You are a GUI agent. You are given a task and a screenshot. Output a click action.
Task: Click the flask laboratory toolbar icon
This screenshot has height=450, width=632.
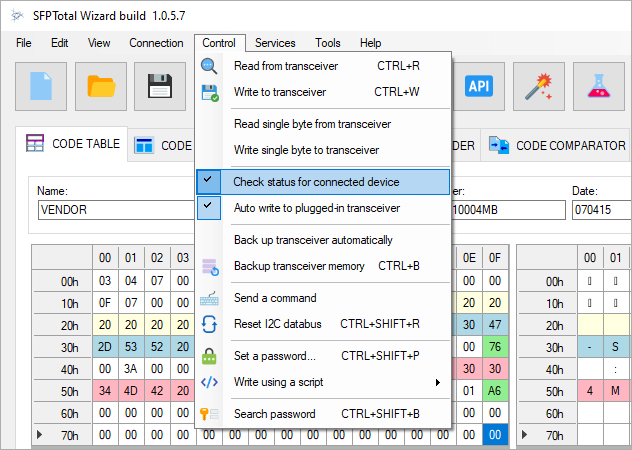click(x=599, y=86)
